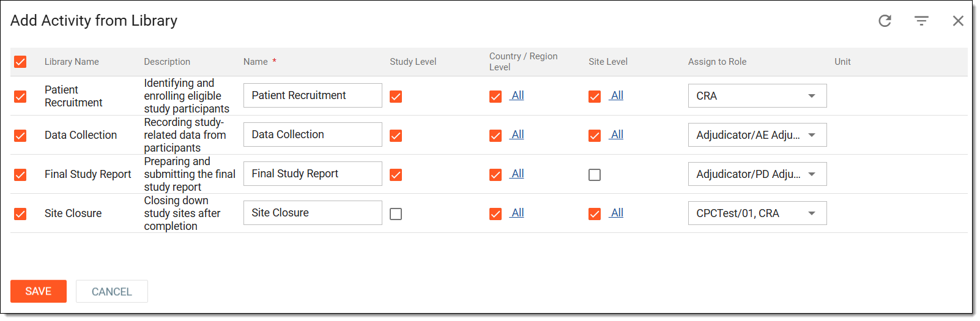Open Site Level All link for Data Collection

(x=617, y=135)
